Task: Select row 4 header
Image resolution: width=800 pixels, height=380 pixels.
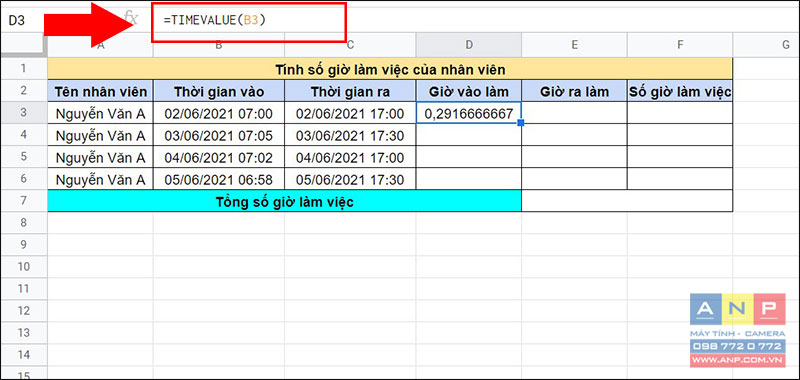Action: 24,135
